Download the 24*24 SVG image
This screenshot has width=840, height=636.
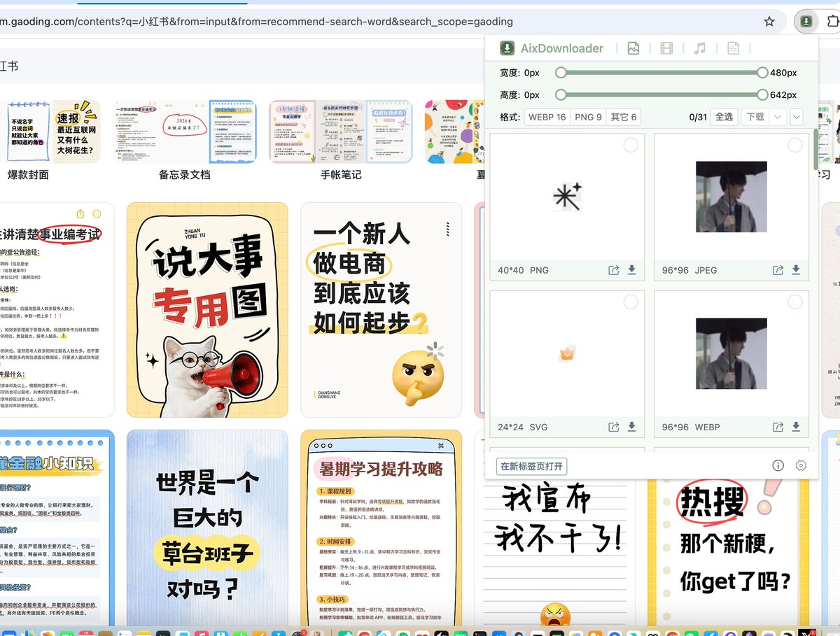(x=631, y=427)
